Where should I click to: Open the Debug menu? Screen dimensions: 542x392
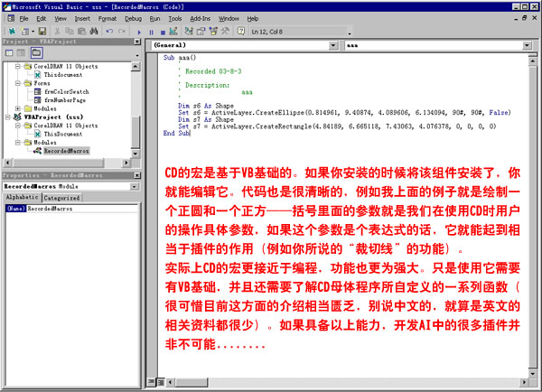pyautogui.click(x=133, y=19)
